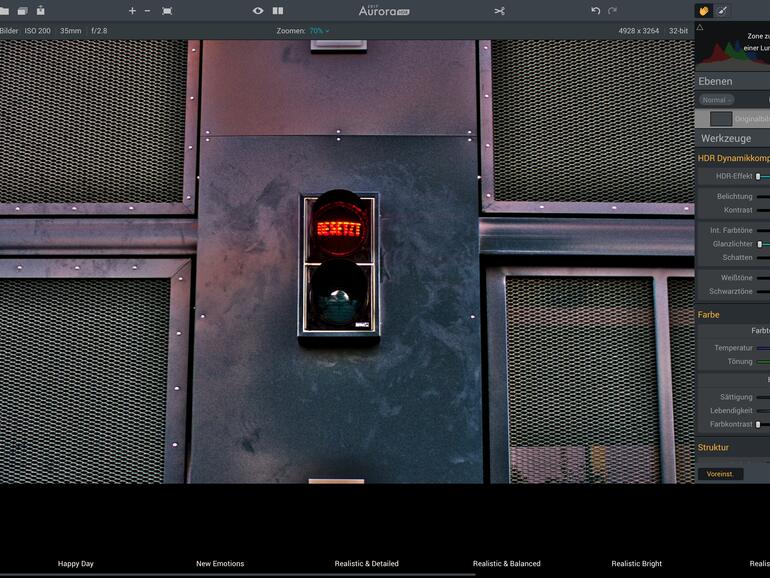Redo the last edit
The width and height of the screenshot is (770, 578).
pos(612,11)
